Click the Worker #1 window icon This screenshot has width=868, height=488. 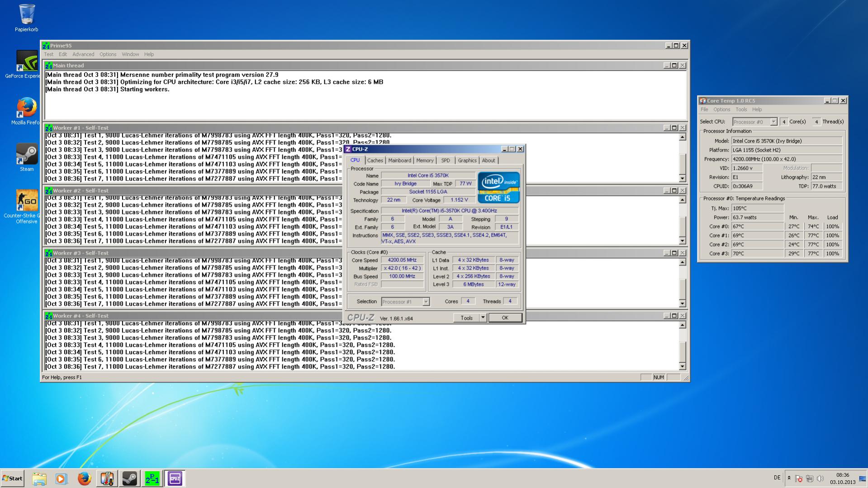tap(49, 128)
